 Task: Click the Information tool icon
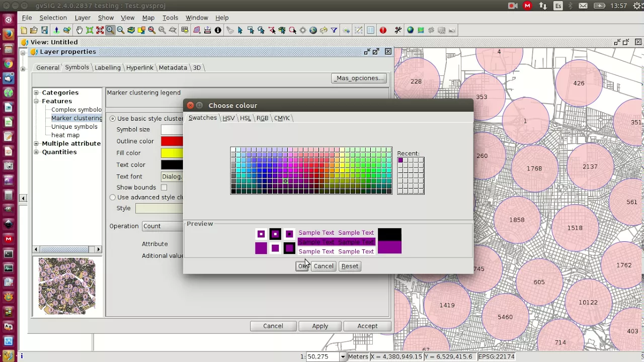(218, 30)
